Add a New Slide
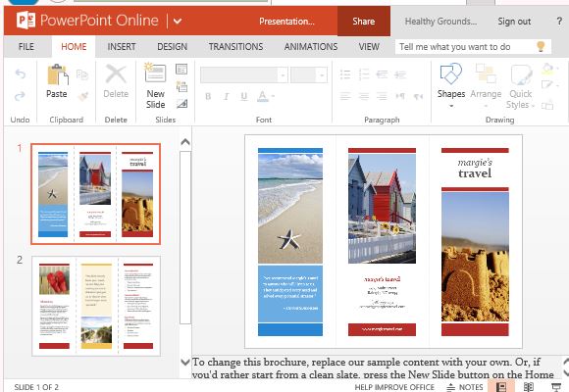Image resolution: width=569 pixels, height=392 pixels. pos(155,86)
